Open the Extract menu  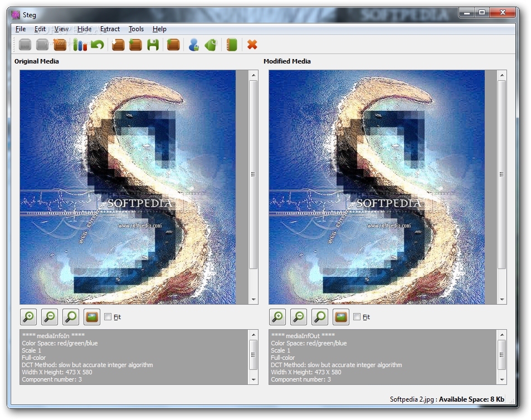tap(110, 29)
